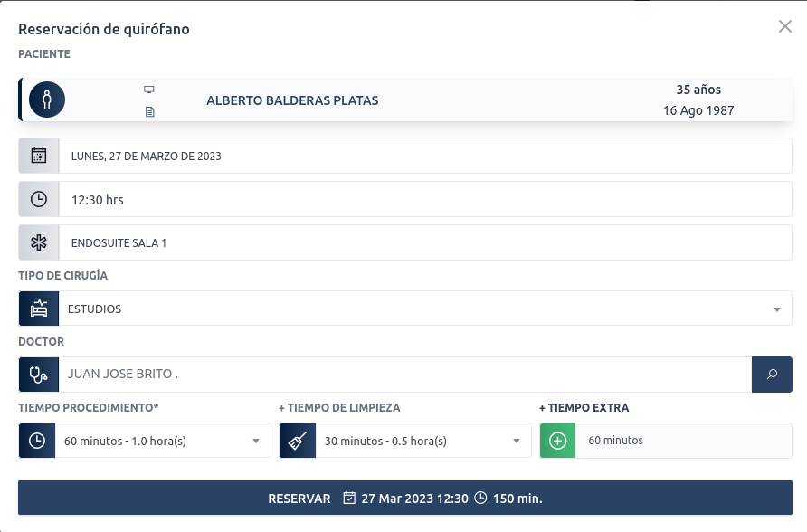Click the calendar icon for the date

pos(39,156)
